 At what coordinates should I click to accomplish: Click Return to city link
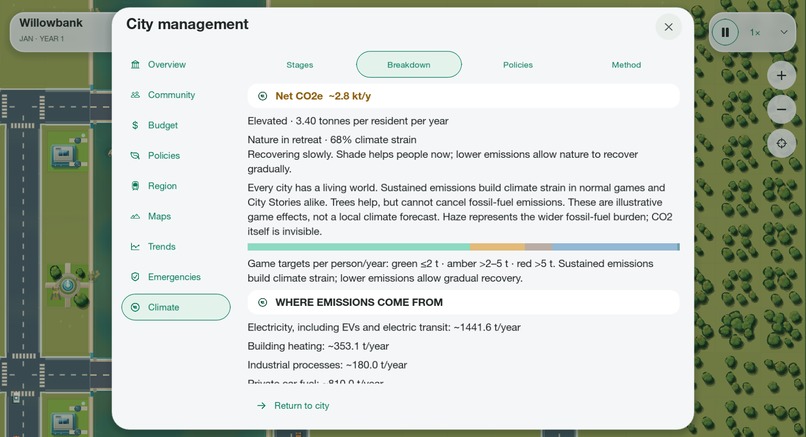[x=293, y=406]
